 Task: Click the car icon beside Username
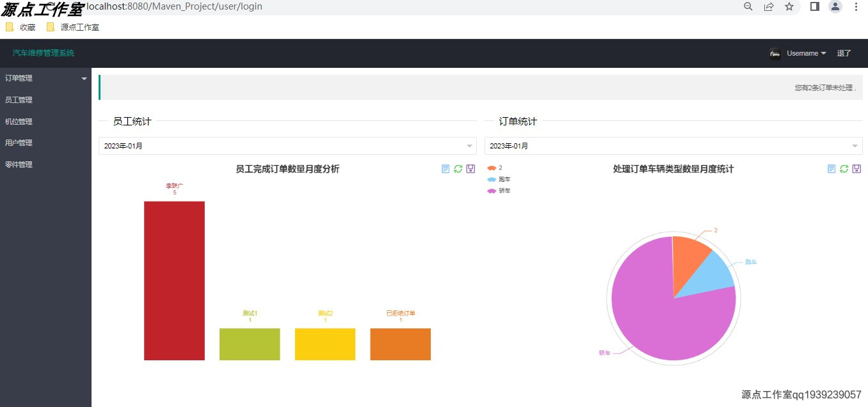[x=775, y=54]
